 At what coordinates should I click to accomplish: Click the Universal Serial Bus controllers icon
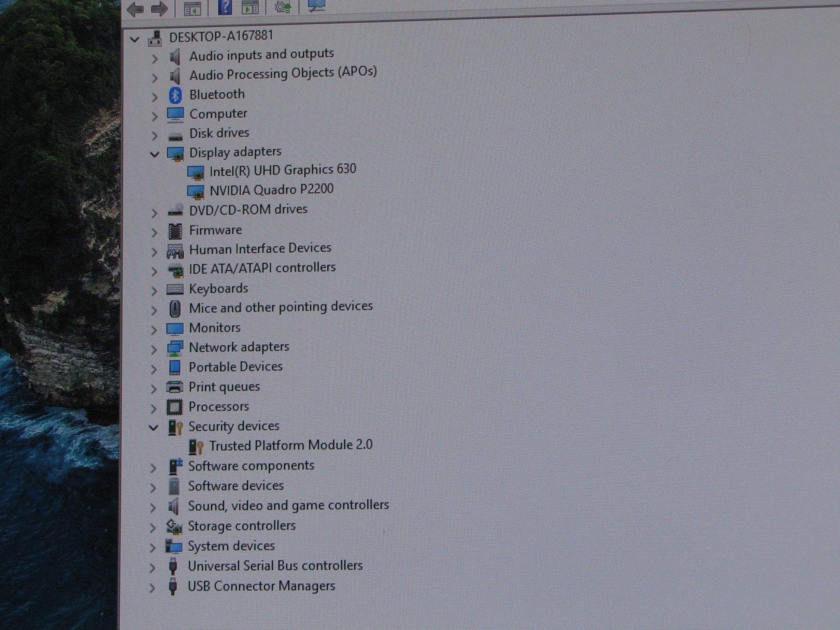point(173,566)
